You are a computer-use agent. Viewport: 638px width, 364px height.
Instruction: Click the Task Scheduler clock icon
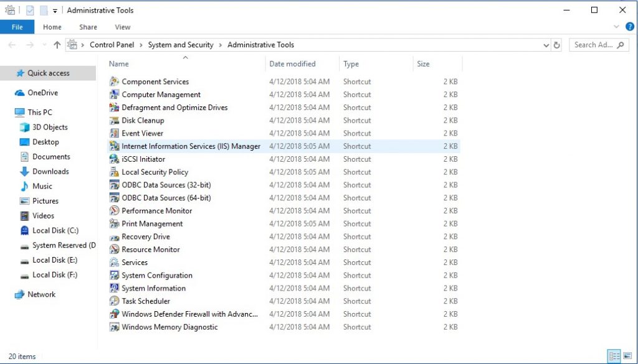pyautogui.click(x=115, y=301)
